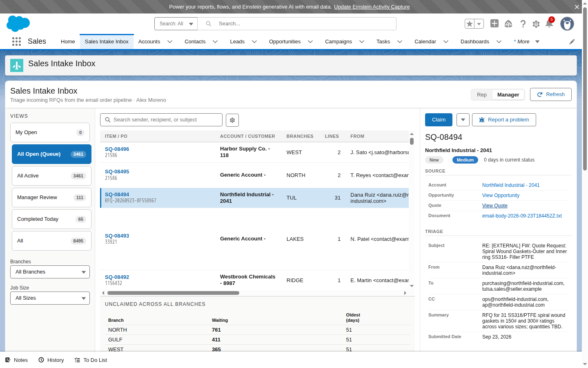Switch to the Manager view toggle
Viewport: 588px width, 368px height.
coord(508,95)
